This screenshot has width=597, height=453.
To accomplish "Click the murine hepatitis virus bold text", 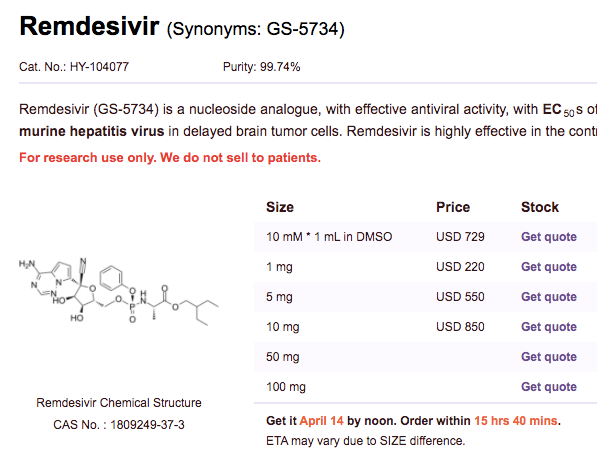I will click(91, 131).
